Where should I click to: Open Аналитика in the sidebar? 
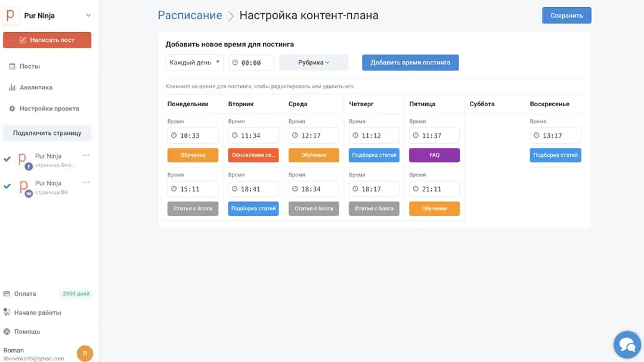[36, 87]
